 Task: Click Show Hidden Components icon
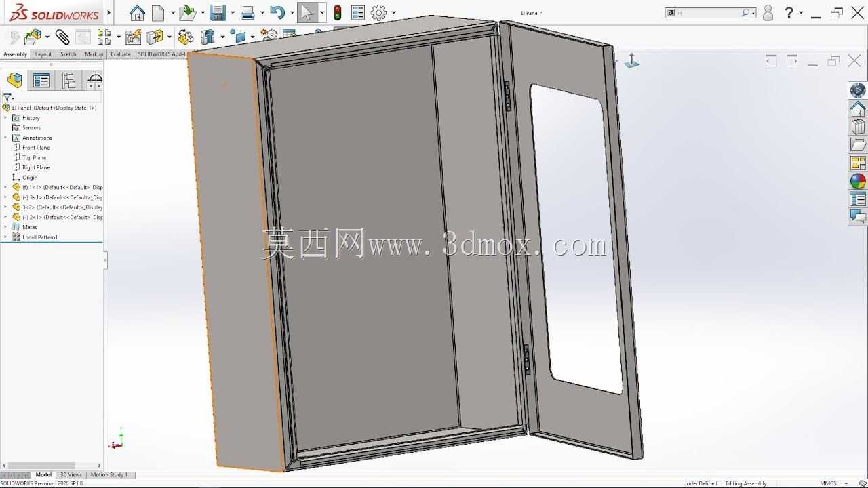pos(185,37)
